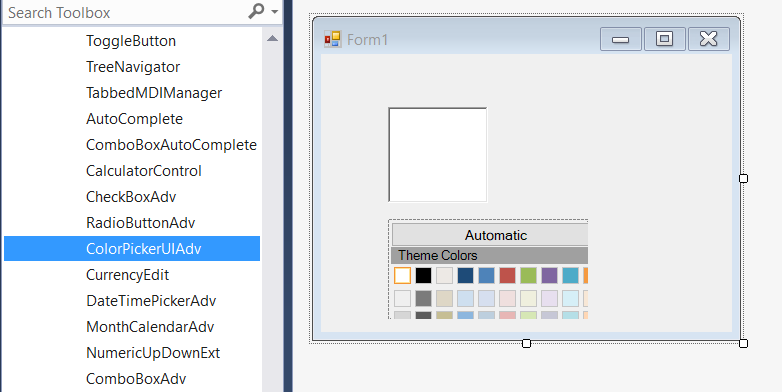Click the Automatic color button

tap(490, 235)
